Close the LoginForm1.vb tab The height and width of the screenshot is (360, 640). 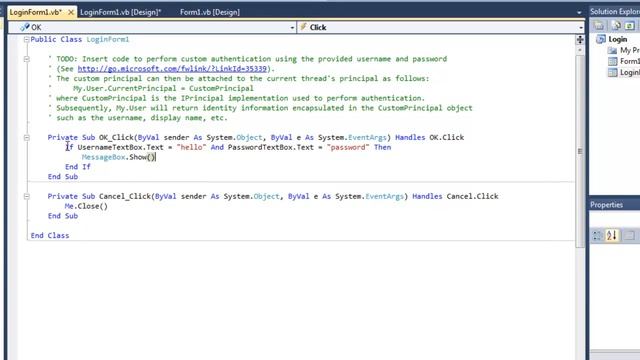(x=71, y=12)
